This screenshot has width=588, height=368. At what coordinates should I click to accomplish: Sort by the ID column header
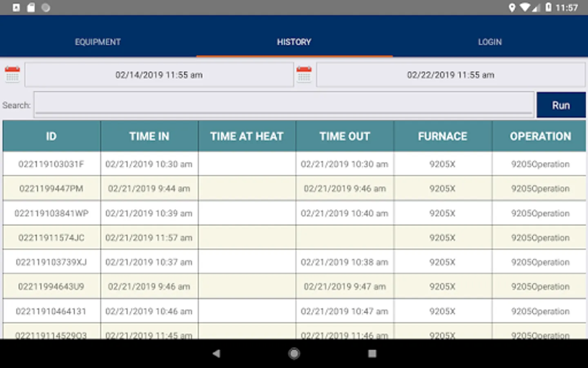(x=51, y=136)
